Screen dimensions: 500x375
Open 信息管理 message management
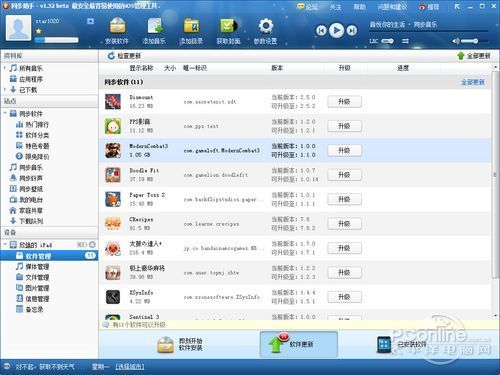click(x=37, y=299)
